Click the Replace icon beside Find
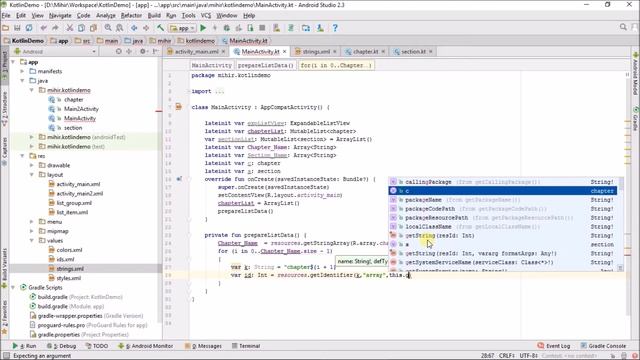The width and height of the screenshot is (640, 360). click(120, 28)
